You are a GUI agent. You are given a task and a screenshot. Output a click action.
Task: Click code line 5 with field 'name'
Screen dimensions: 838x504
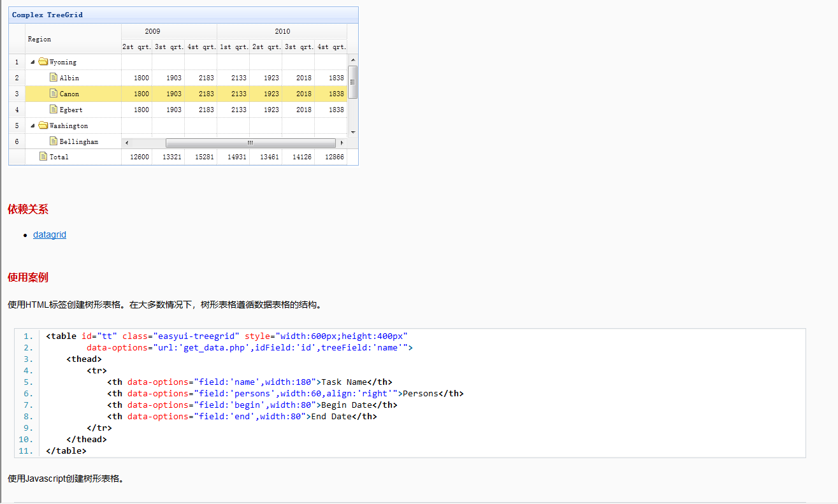pyautogui.click(x=250, y=382)
